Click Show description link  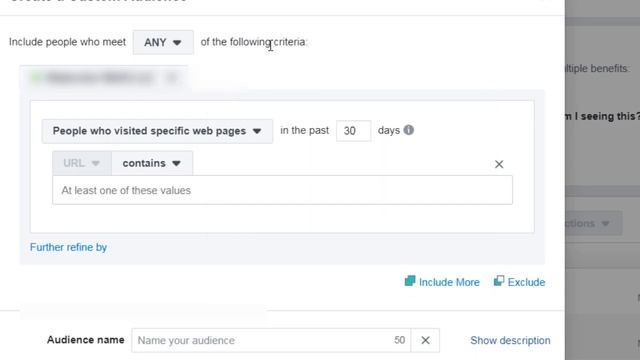(510, 340)
